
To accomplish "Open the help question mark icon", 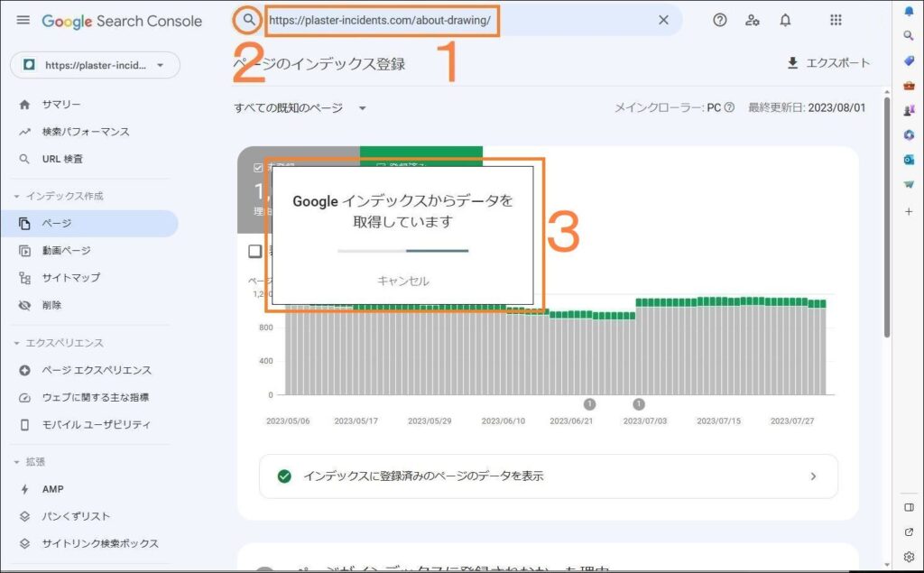I will click(719, 20).
